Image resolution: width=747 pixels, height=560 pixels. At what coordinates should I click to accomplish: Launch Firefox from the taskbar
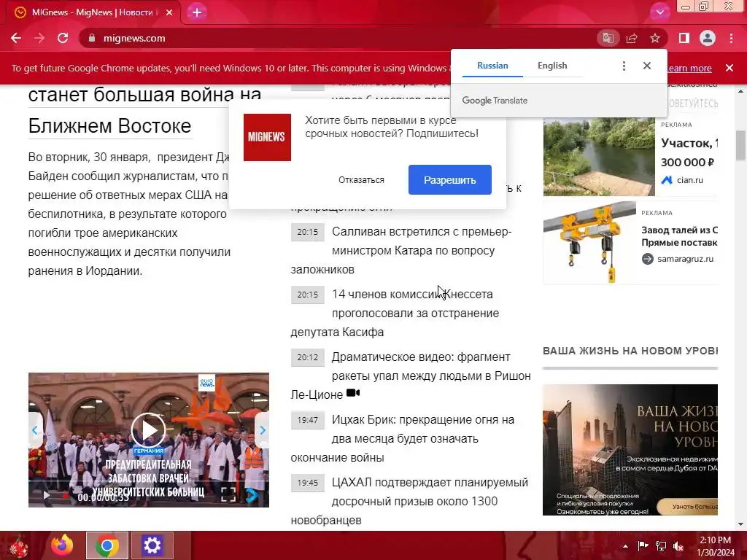point(63,545)
